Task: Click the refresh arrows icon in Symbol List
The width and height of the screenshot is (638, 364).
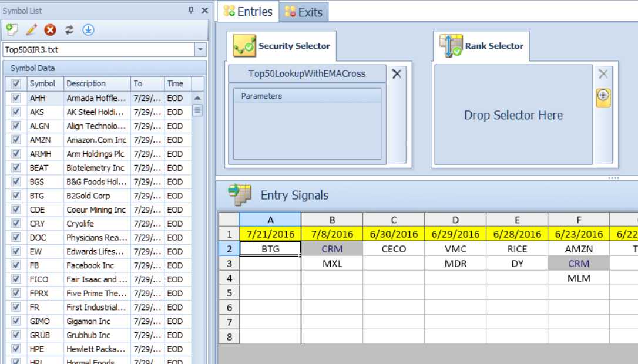Action: click(x=69, y=30)
